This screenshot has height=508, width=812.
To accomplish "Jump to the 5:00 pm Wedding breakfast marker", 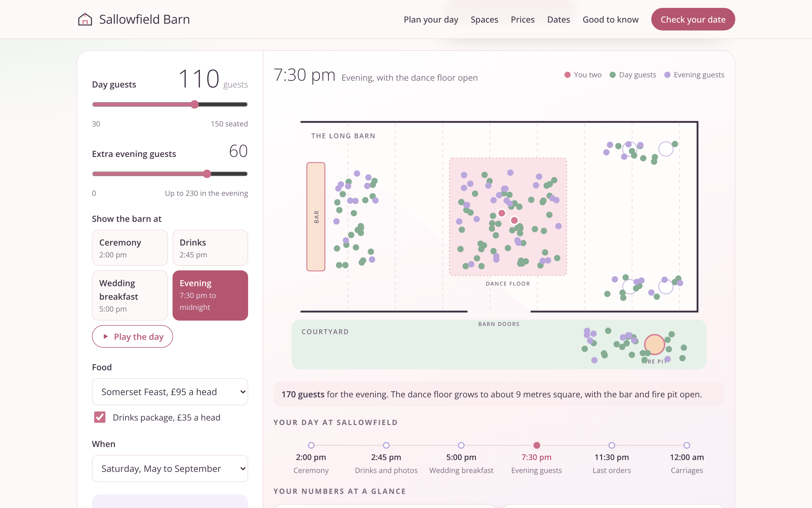I will pyautogui.click(x=461, y=445).
